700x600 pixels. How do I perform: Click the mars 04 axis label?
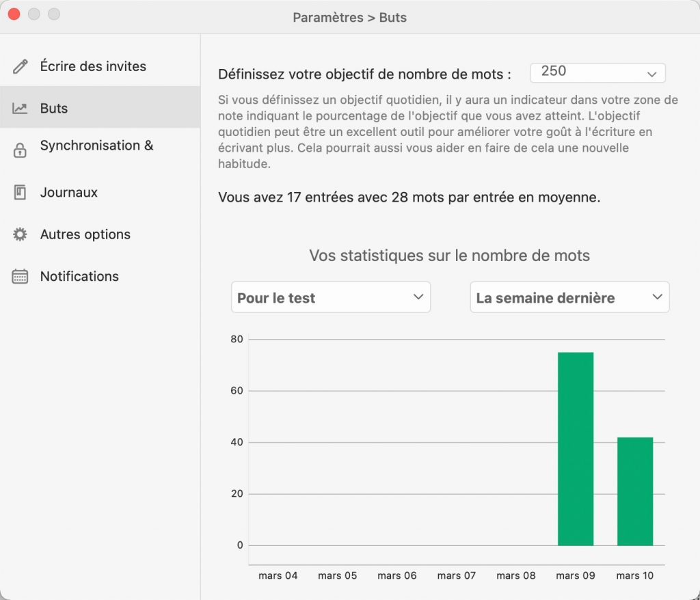click(x=278, y=575)
